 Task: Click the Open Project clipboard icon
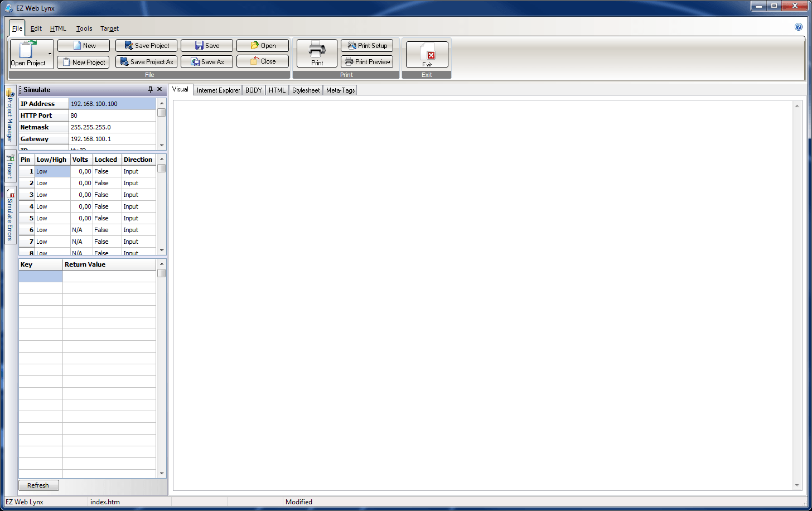click(x=28, y=50)
